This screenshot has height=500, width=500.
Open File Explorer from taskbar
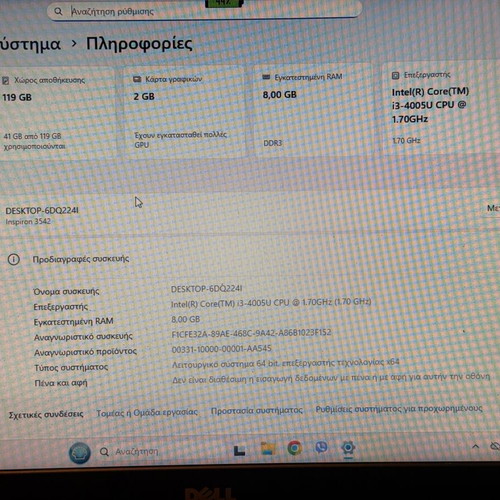click(268, 449)
